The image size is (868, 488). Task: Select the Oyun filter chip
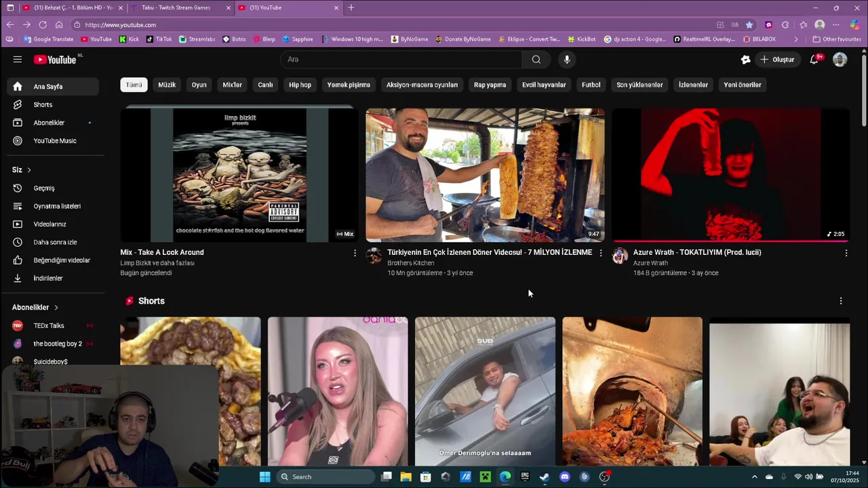click(199, 85)
